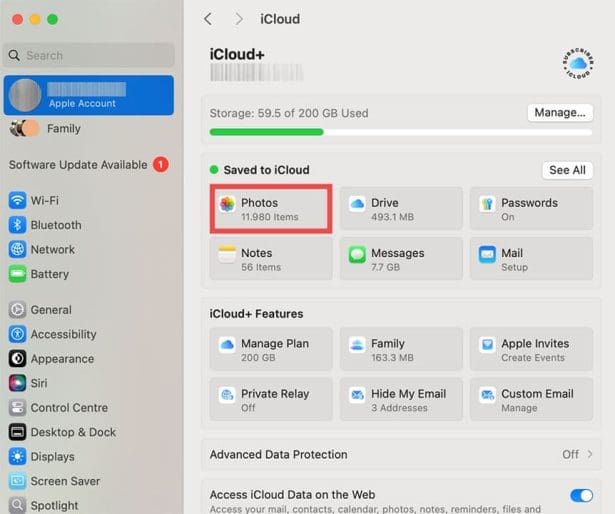Open the Notes tile icon
This screenshot has width=615, height=514.
227,254
